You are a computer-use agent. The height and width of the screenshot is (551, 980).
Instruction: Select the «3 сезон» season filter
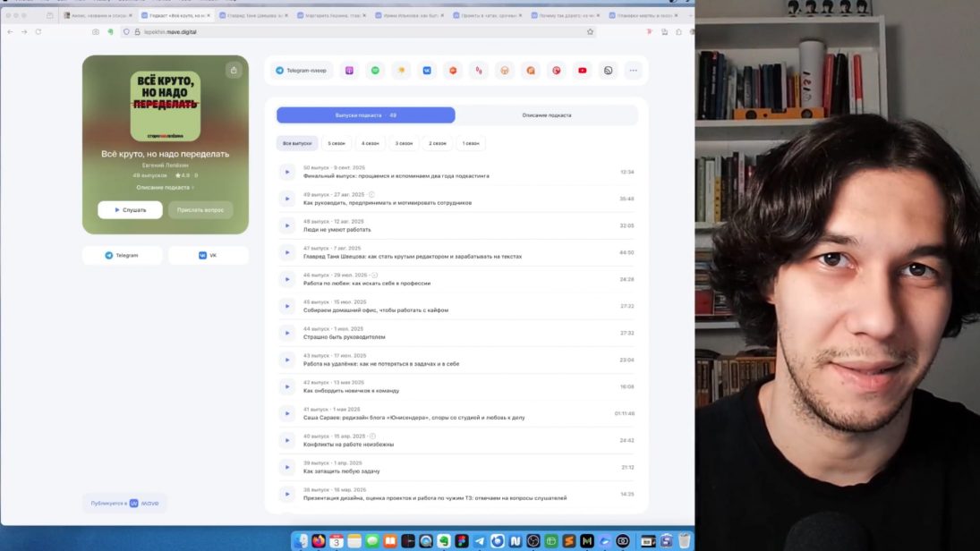(x=404, y=143)
